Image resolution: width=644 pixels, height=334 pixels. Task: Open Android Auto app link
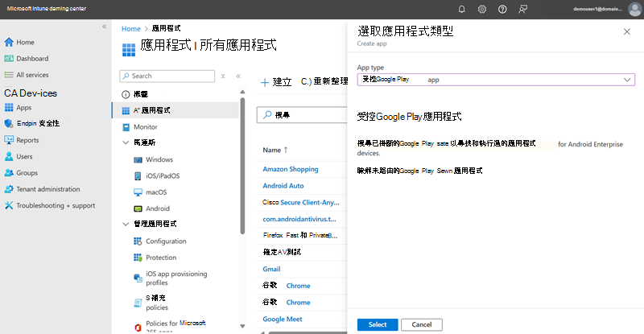click(283, 186)
